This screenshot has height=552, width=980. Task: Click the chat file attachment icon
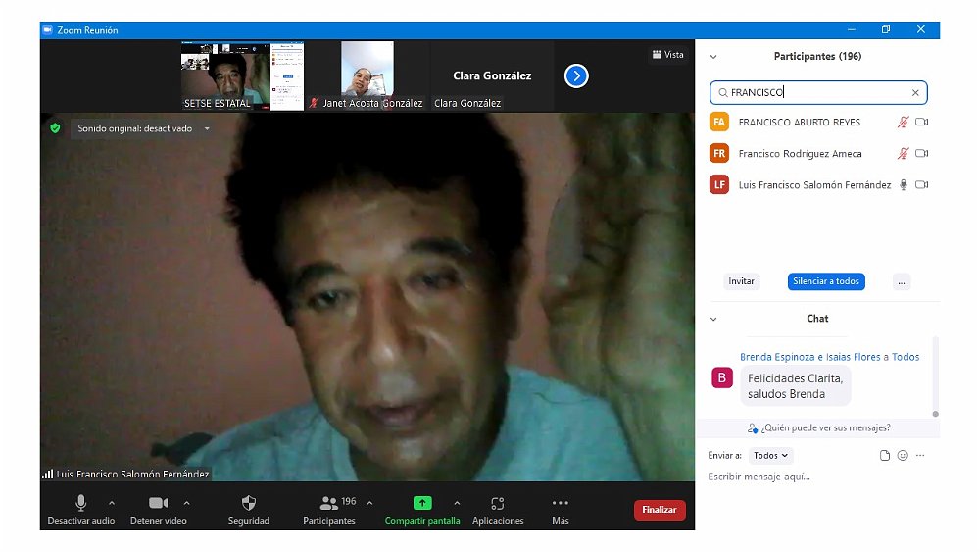(x=885, y=456)
